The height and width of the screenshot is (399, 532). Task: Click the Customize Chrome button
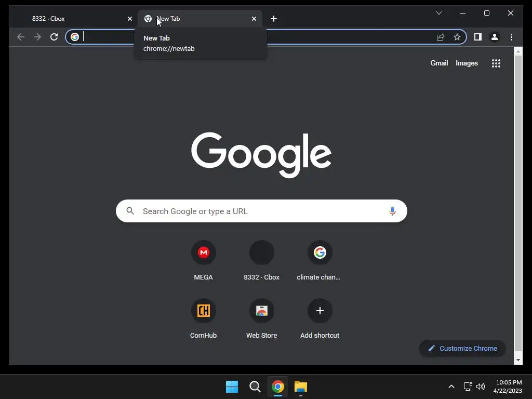tap(462, 348)
